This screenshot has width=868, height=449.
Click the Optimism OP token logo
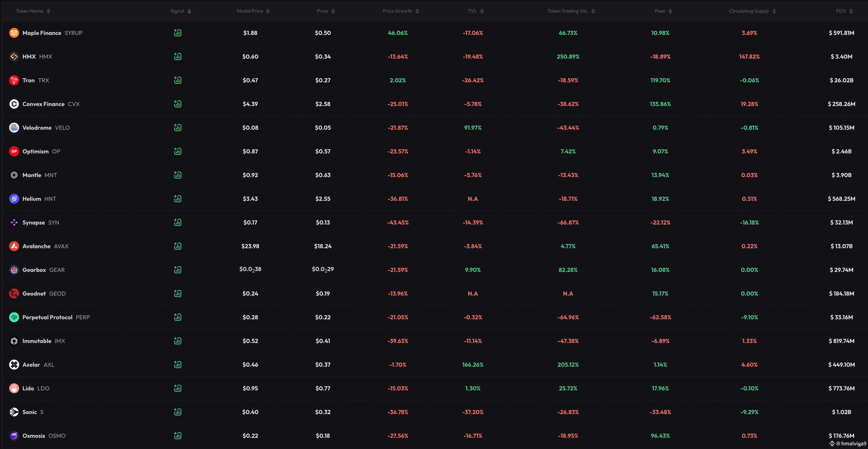14,151
